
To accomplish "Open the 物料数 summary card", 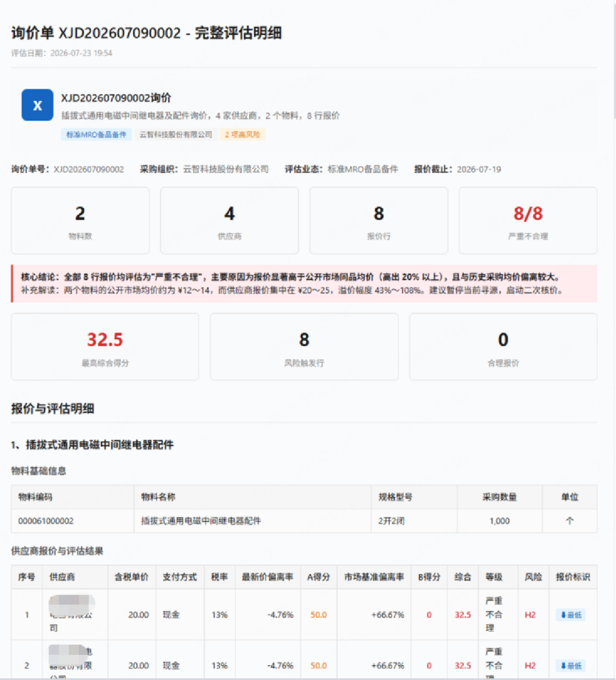I will 80,220.
